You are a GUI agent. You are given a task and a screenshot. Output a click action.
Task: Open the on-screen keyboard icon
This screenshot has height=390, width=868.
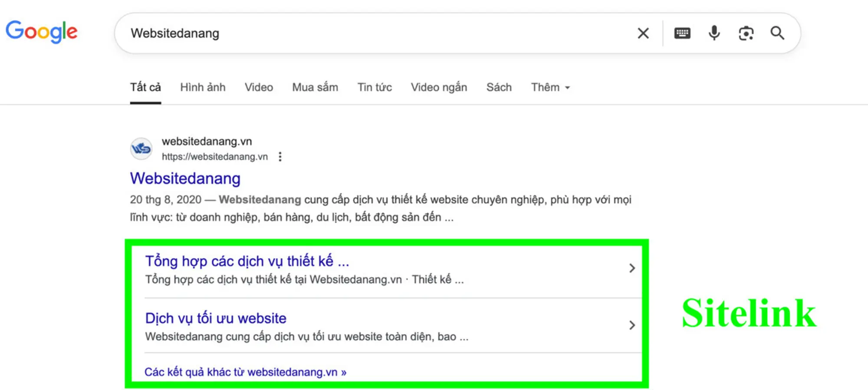pos(682,33)
